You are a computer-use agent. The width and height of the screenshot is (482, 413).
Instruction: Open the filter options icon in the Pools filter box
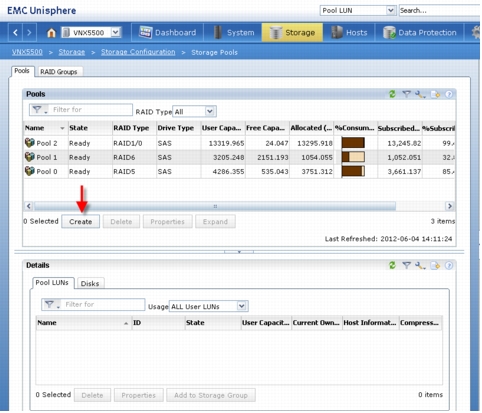coord(39,110)
